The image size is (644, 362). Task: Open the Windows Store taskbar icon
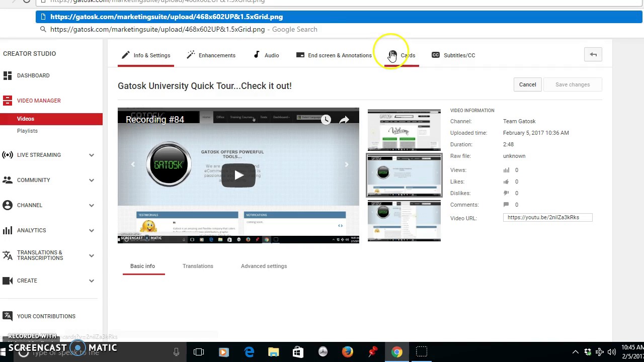[x=298, y=352]
